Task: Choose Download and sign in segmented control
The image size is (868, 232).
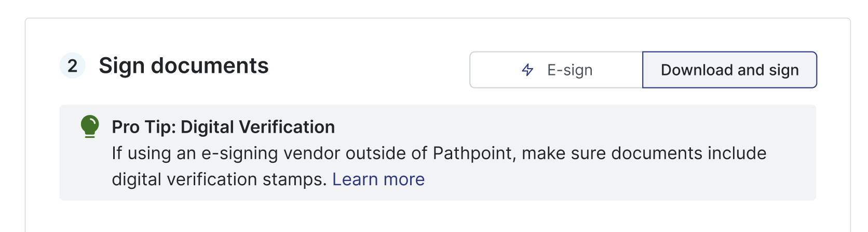Action: [x=729, y=70]
